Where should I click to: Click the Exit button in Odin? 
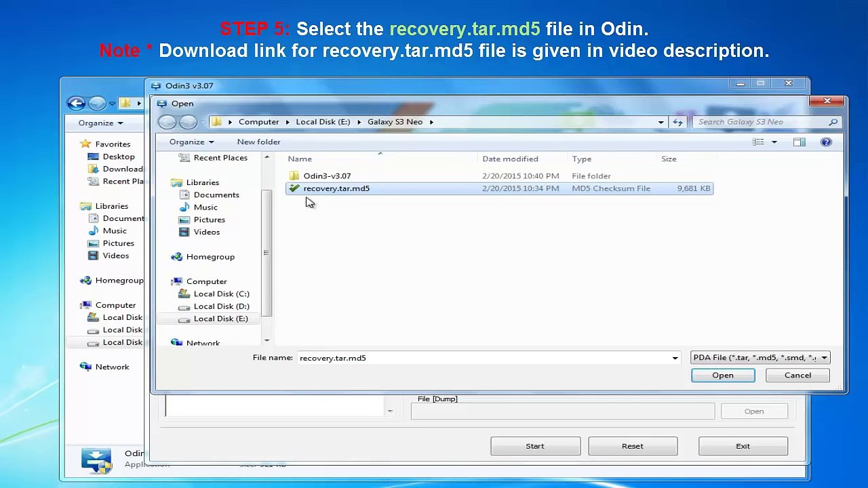pos(743,446)
